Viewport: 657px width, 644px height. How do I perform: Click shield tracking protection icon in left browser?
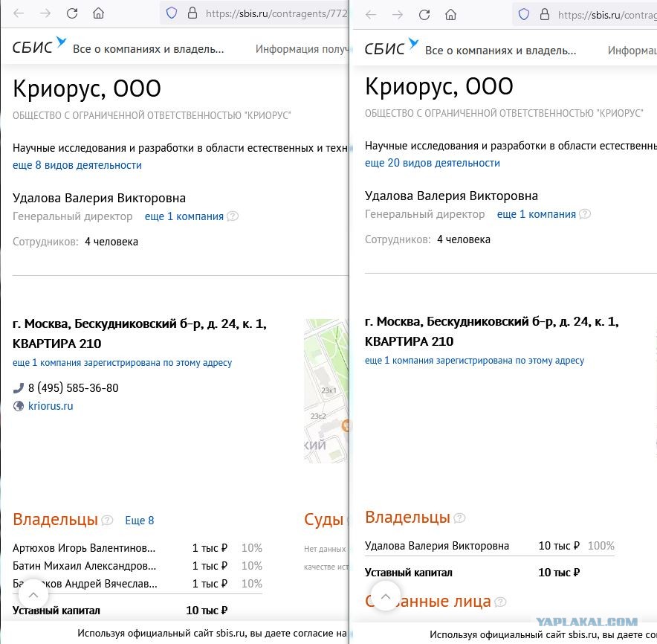[x=172, y=13]
